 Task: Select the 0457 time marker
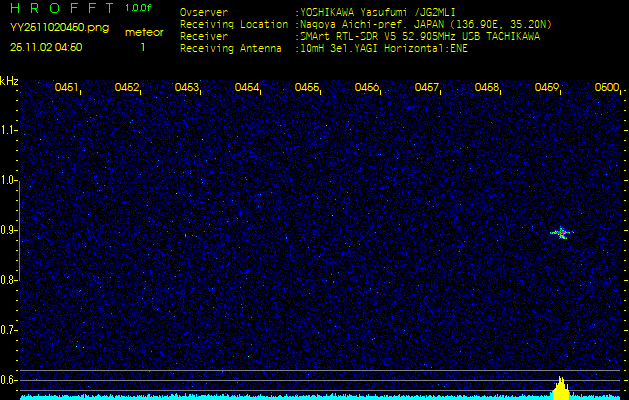[427, 88]
